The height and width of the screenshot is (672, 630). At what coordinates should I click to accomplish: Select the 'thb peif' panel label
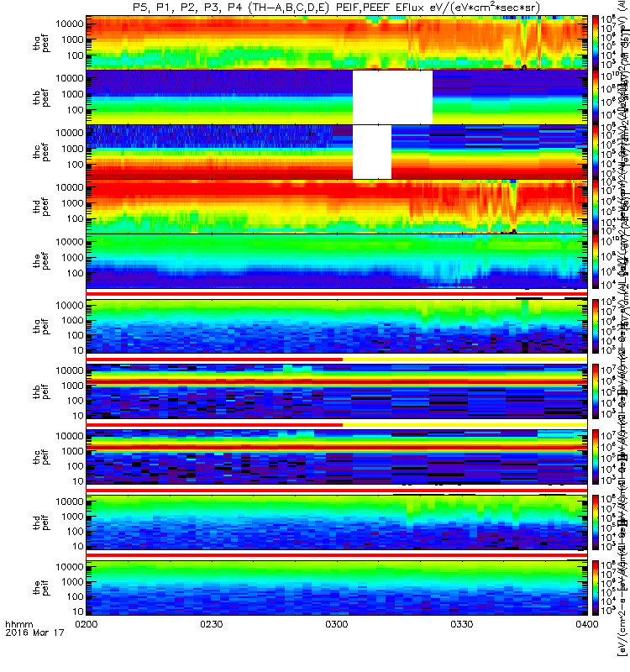41,391
